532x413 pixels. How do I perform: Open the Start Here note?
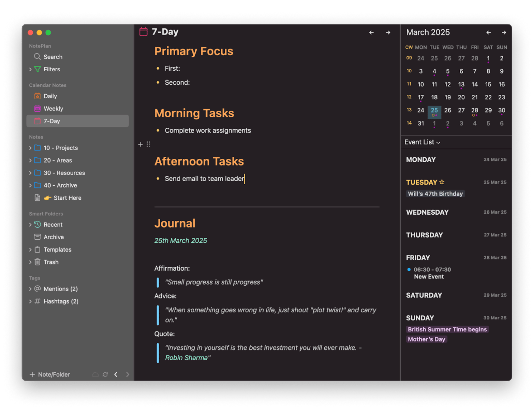(67, 198)
